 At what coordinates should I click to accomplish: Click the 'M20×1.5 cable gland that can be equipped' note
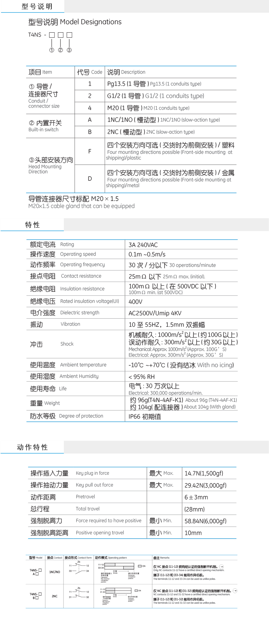coord(81,206)
